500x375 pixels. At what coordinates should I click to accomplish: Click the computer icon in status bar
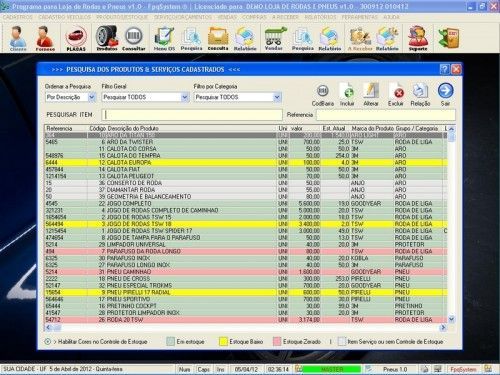438,369
